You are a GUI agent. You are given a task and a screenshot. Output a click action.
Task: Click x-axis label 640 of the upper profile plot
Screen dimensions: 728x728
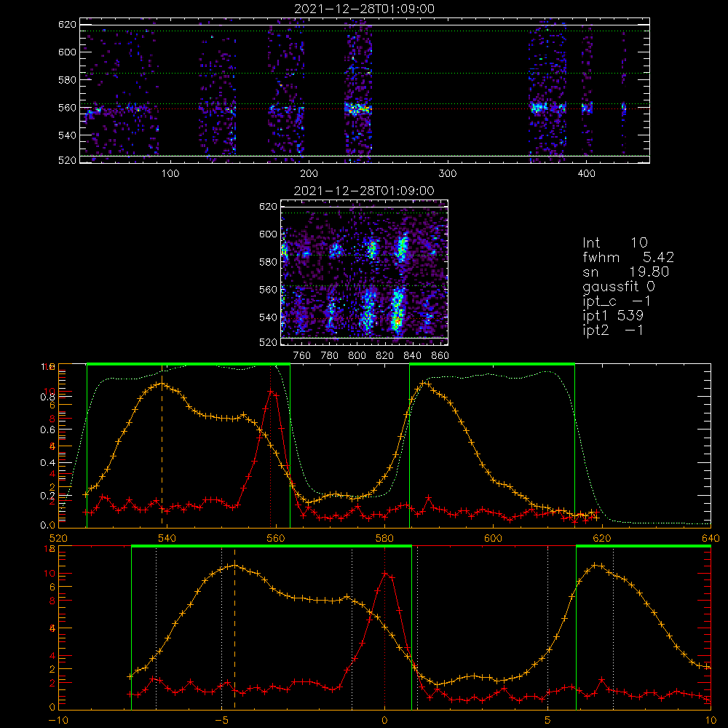pos(711,538)
